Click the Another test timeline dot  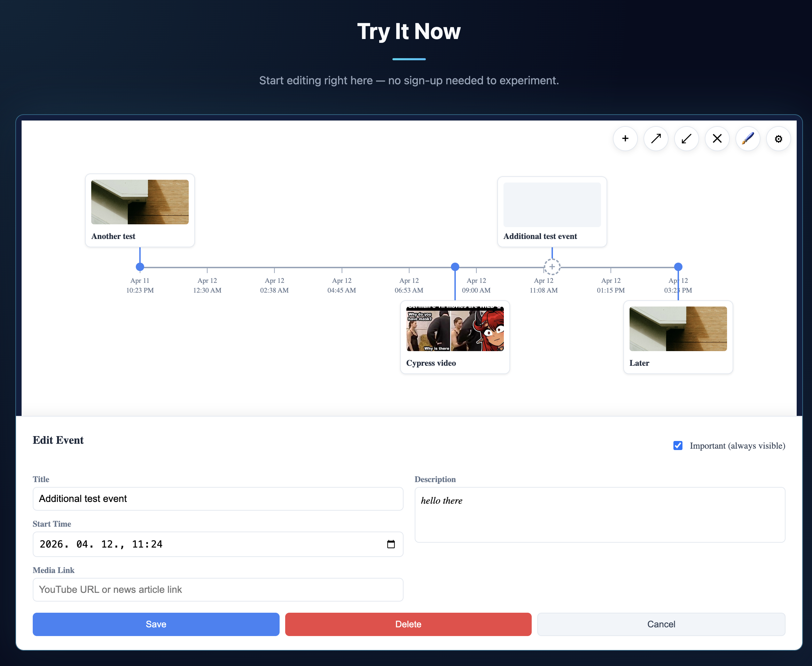tap(140, 266)
